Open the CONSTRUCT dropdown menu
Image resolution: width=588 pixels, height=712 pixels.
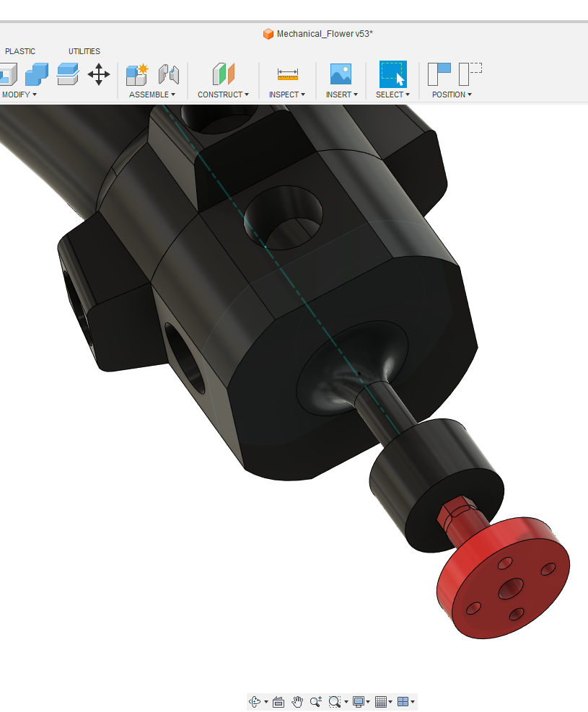tap(223, 95)
